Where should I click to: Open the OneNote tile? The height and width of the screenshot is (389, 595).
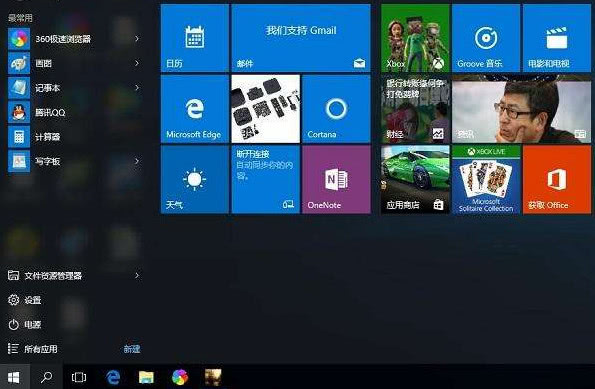(336, 180)
